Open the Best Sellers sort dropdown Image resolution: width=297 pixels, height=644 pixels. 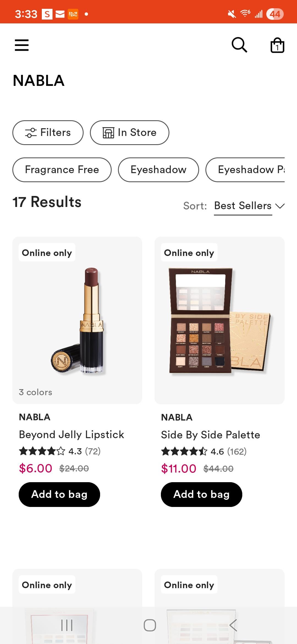pyautogui.click(x=243, y=206)
